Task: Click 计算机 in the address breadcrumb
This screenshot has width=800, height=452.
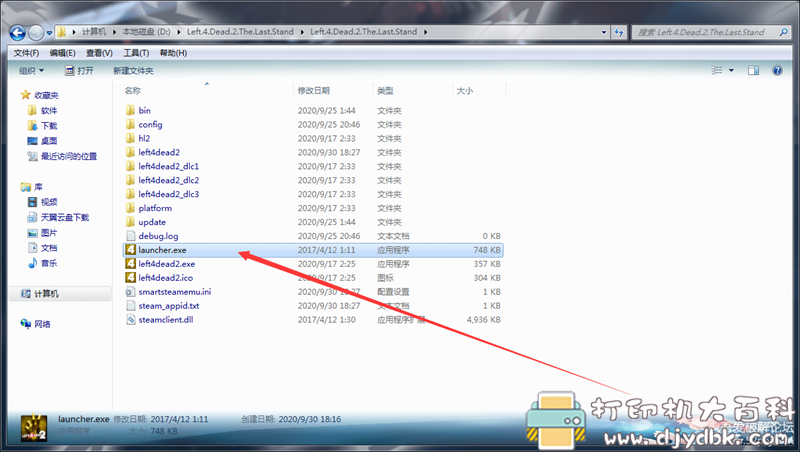Action: (x=94, y=32)
